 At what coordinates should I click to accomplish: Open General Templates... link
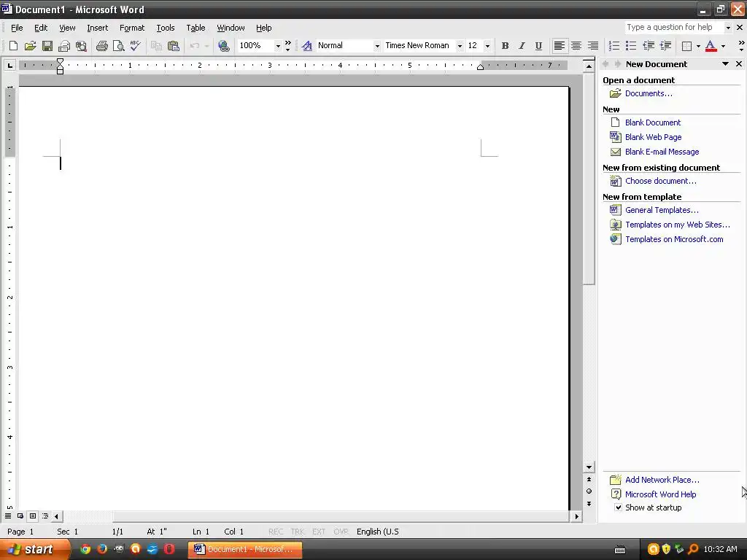point(662,210)
